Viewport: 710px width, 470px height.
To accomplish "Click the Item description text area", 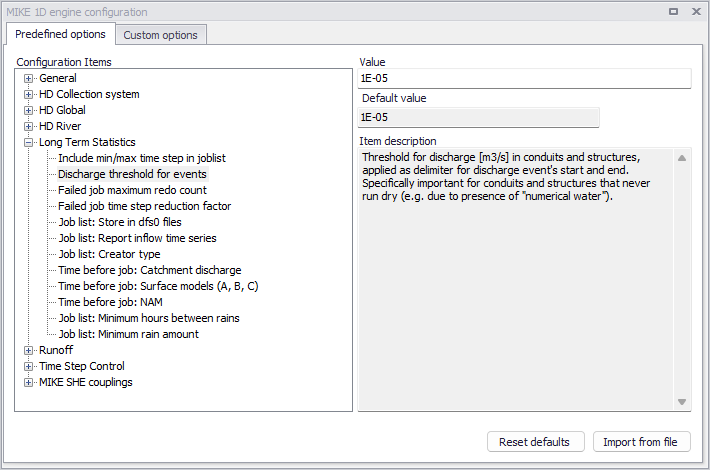I will tap(515, 279).
